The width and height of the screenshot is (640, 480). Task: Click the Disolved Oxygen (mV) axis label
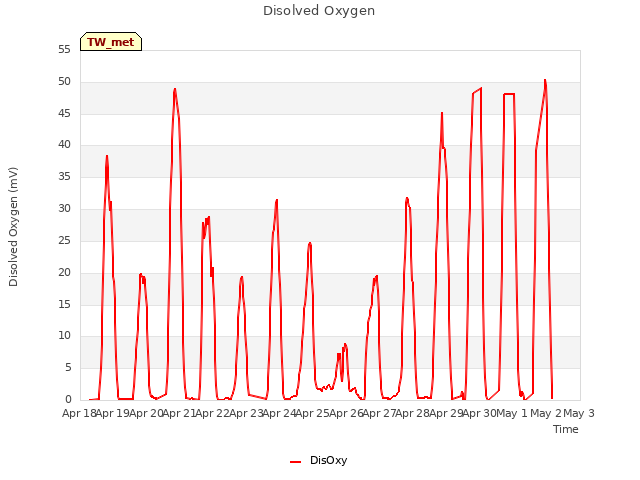13,227
